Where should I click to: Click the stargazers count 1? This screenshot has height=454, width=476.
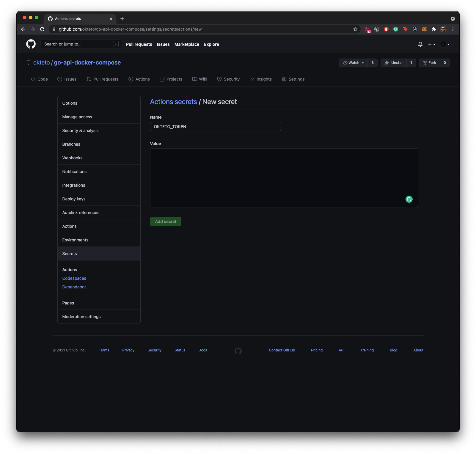coord(411,63)
